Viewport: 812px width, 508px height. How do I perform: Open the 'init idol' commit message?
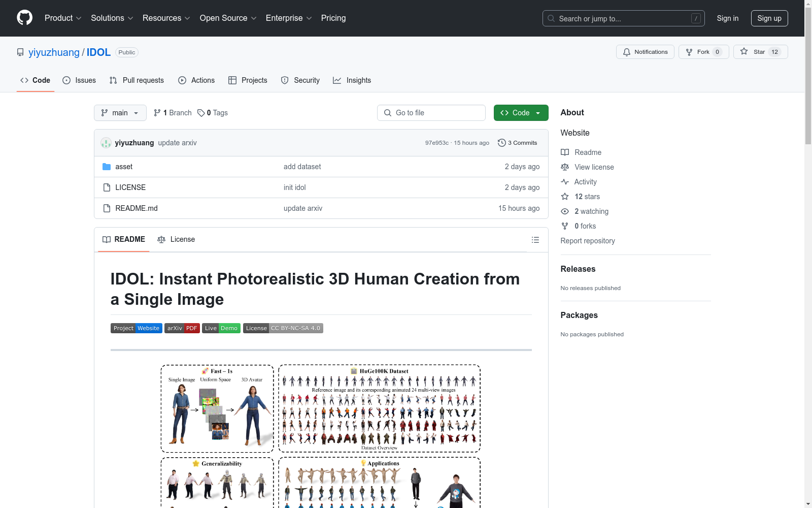pyautogui.click(x=295, y=187)
